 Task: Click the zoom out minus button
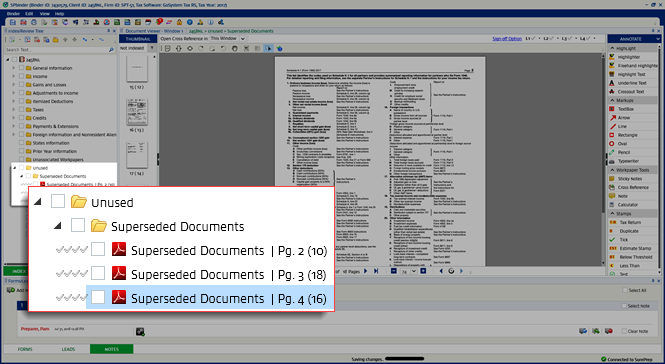tap(394, 271)
